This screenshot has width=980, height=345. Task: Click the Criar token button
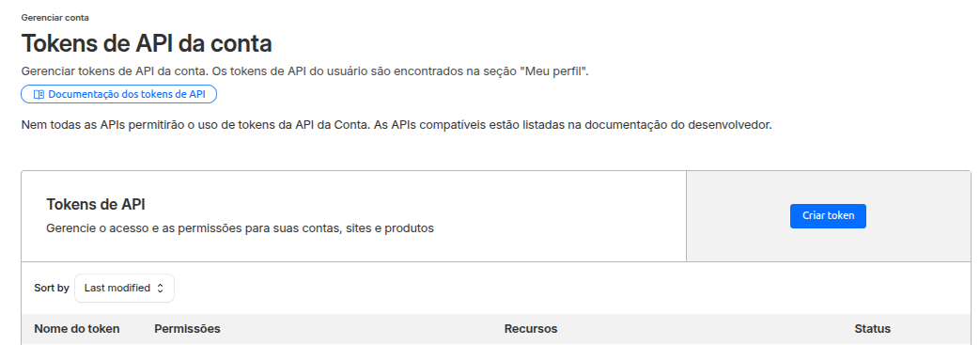click(828, 215)
